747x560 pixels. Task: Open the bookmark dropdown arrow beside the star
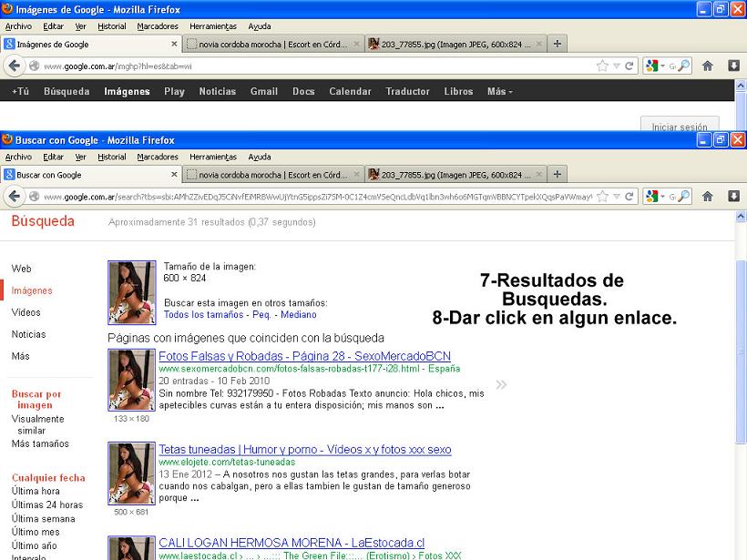point(616,195)
